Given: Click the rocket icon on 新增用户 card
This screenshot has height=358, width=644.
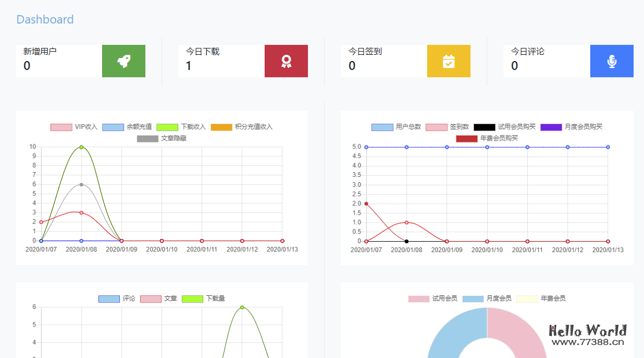Looking at the screenshot, I should 123,61.
